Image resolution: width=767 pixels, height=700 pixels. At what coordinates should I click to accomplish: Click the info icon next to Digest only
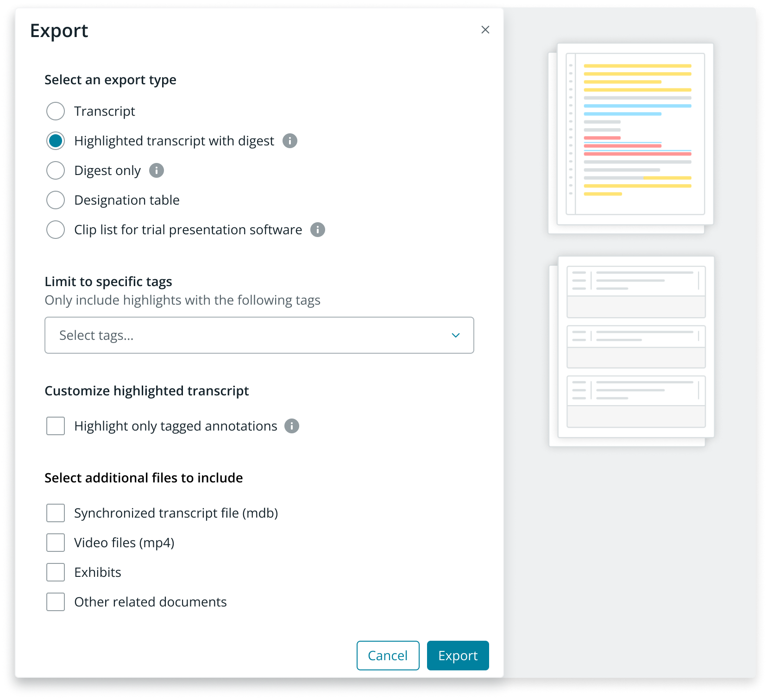(156, 170)
